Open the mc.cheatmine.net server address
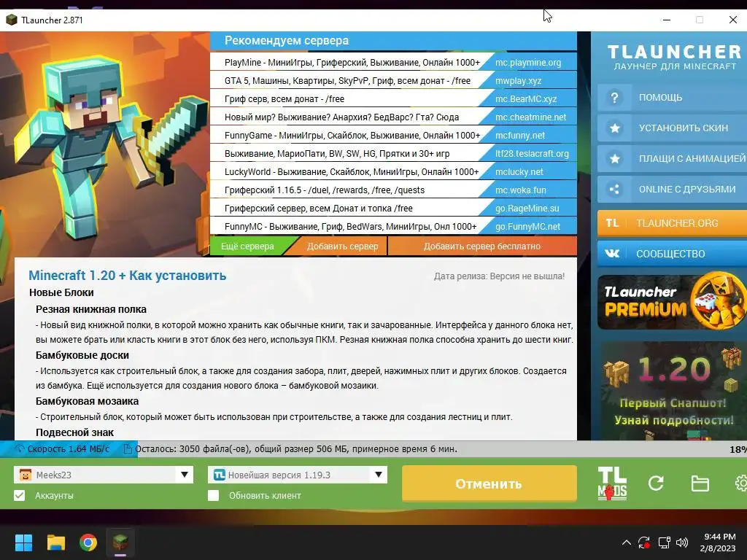The width and height of the screenshot is (747, 560). [x=531, y=117]
